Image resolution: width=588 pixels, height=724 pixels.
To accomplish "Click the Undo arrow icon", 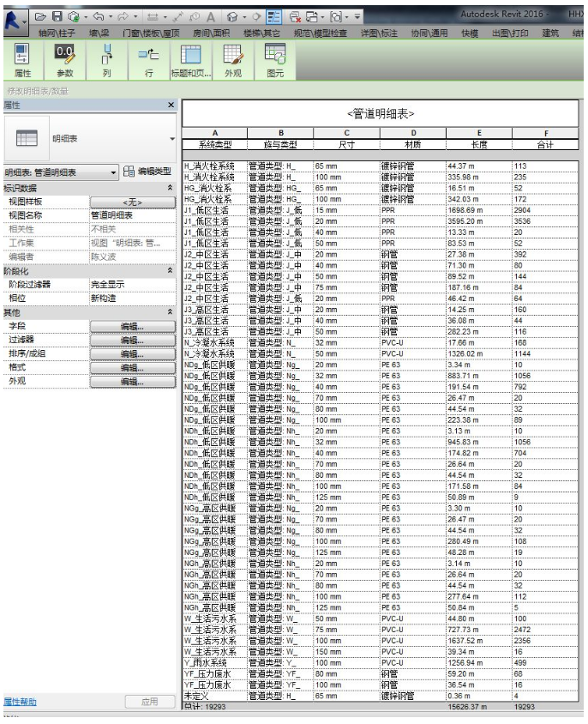I will click(99, 17).
